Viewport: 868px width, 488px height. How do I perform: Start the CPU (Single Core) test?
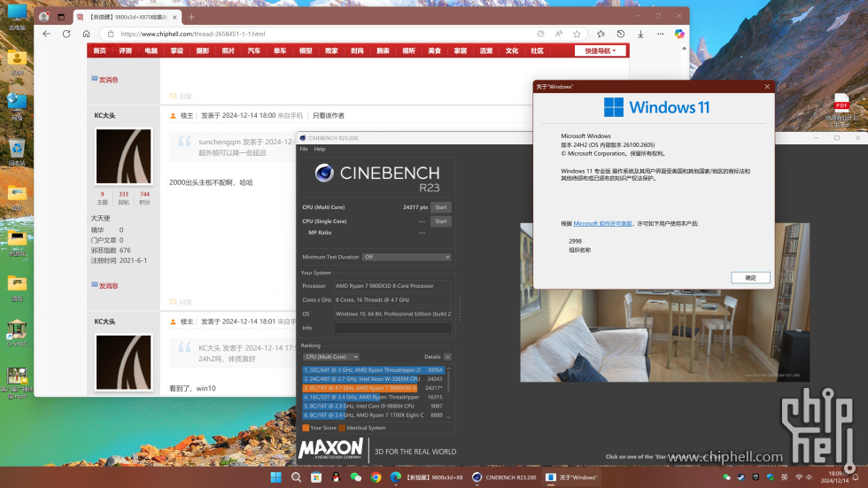click(441, 221)
